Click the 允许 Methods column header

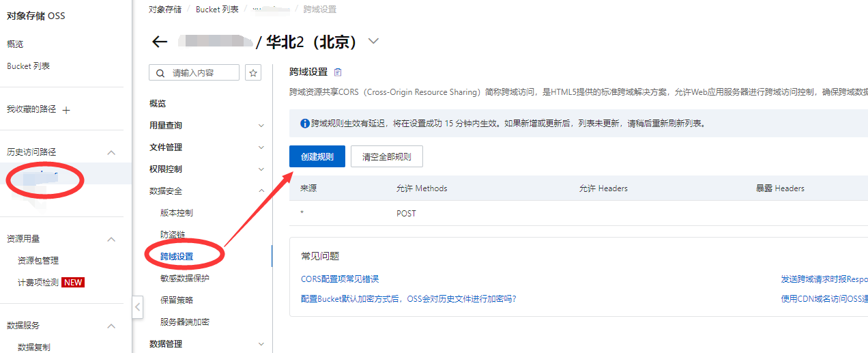pyautogui.click(x=422, y=188)
